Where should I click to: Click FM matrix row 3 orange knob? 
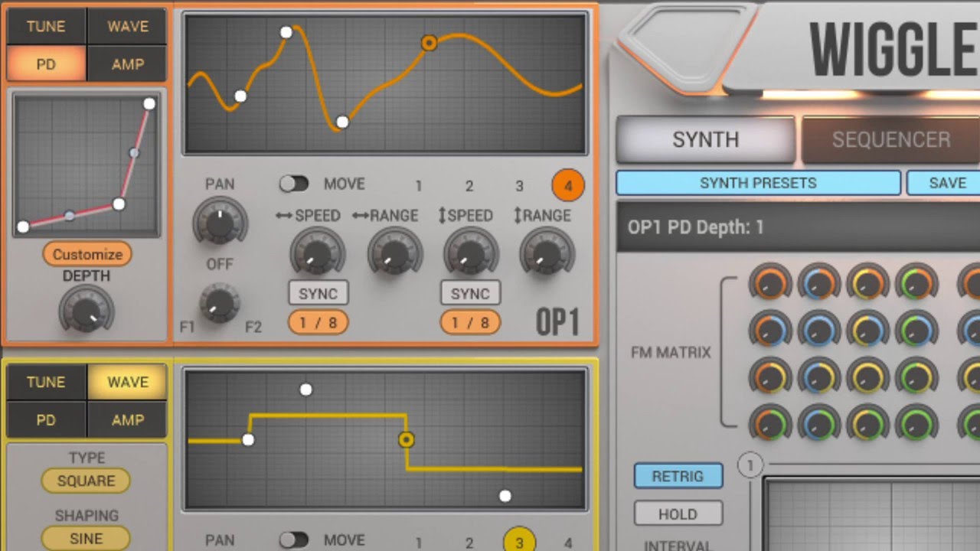pyautogui.click(x=769, y=376)
